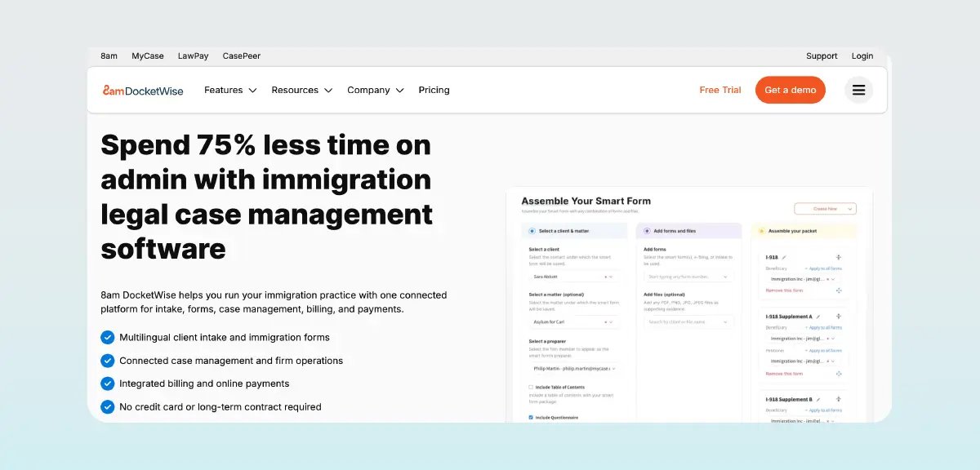Click the move icon beside I-918 Supplement A

(839, 316)
